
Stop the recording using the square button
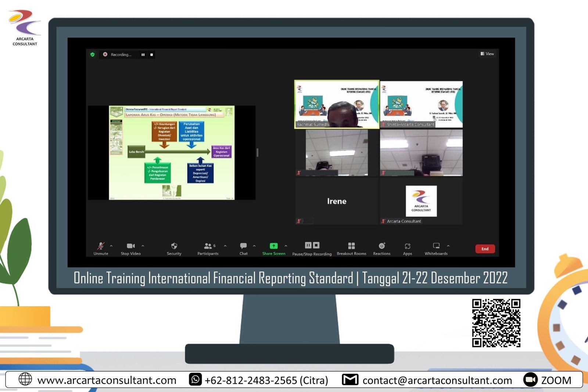tap(152, 55)
